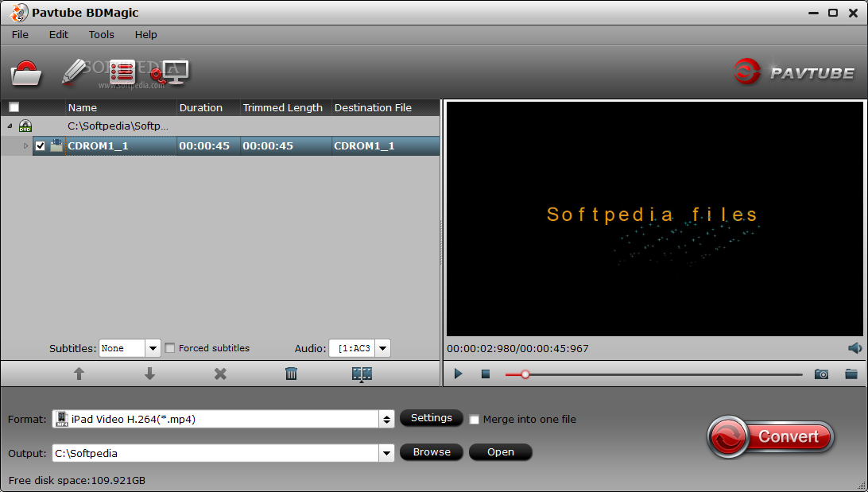Click the Trimmed Length column header
Viewport: 868px width, 492px height.
pos(285,107)
